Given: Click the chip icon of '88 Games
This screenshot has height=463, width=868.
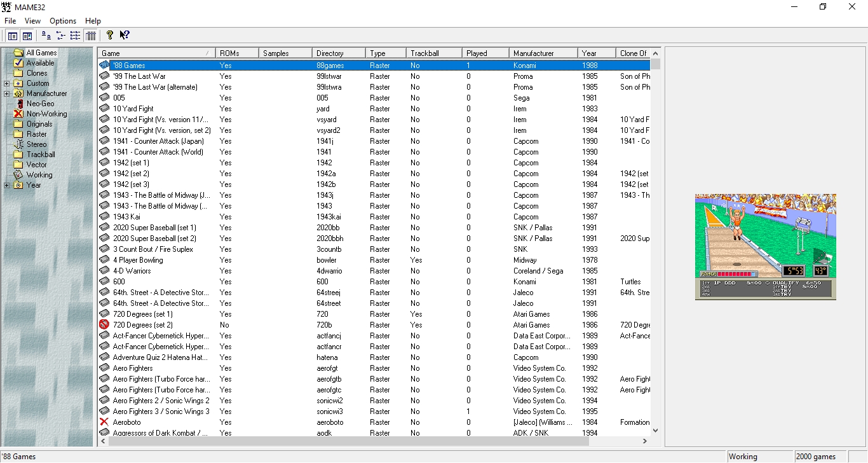Looking at the screenshot, I should [105, 65].
